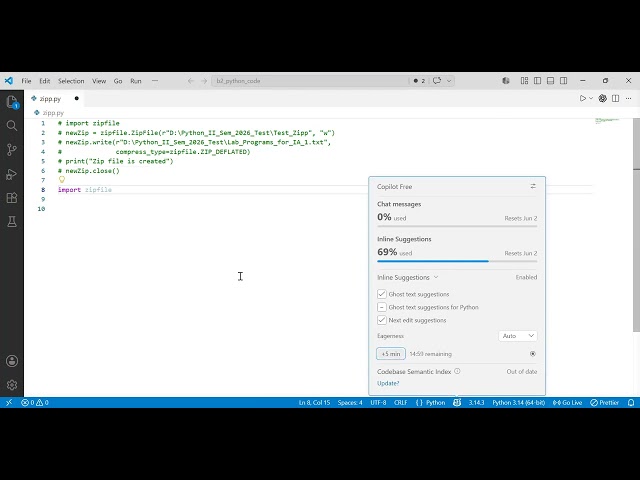Viewport: 640px width, 480px height.
Task: Go back with the navigation arrow
Action: tap(191, 81)
